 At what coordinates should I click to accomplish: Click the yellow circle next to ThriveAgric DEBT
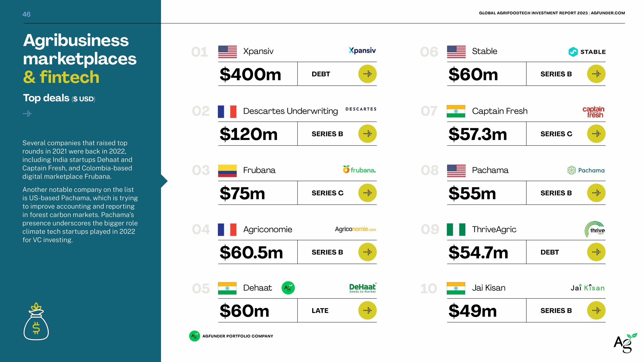[596, 252]
